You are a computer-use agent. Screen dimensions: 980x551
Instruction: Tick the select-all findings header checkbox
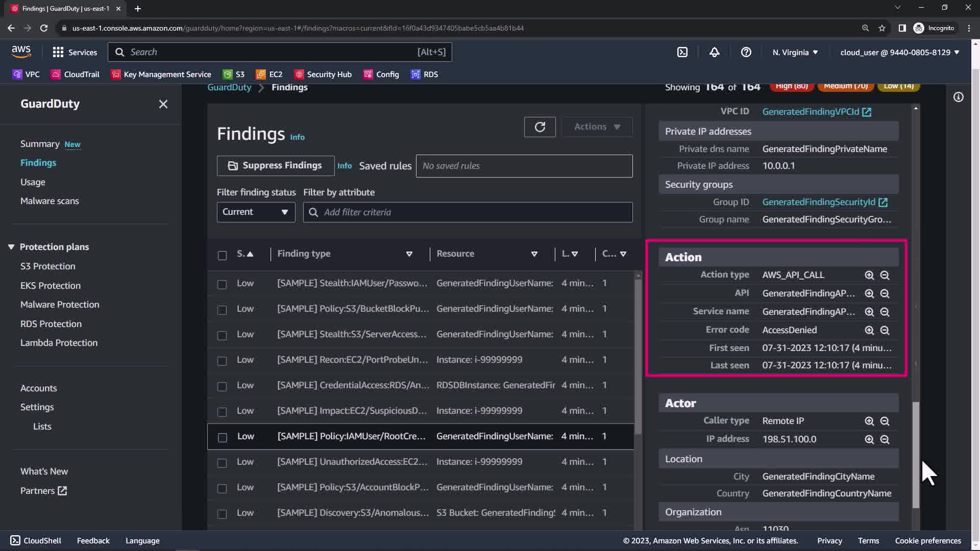222,255
